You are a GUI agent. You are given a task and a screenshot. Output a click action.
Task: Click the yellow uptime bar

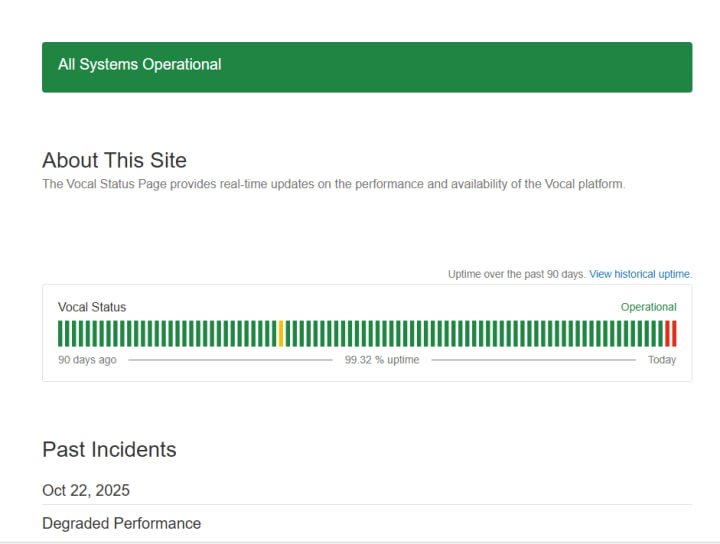coord(282,333)
